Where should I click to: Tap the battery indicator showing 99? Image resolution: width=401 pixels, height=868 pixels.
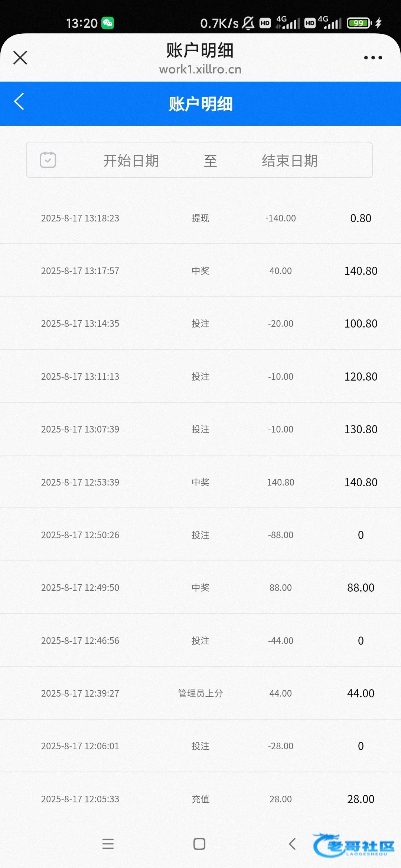pos(359,23)
